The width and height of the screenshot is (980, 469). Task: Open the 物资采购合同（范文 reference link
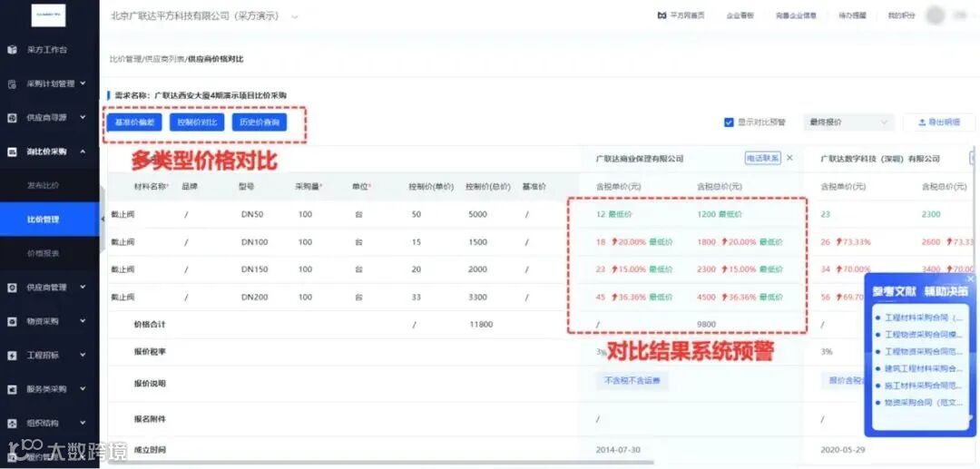click(925, 403)
